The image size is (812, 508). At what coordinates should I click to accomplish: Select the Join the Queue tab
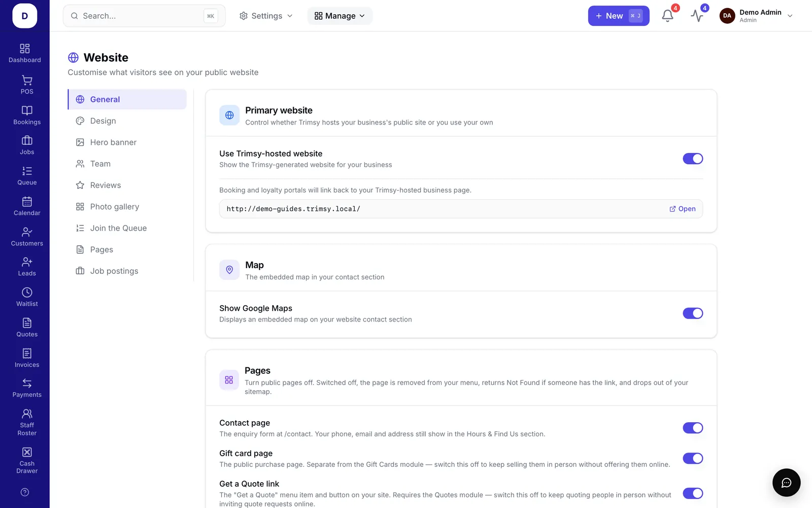127,228
